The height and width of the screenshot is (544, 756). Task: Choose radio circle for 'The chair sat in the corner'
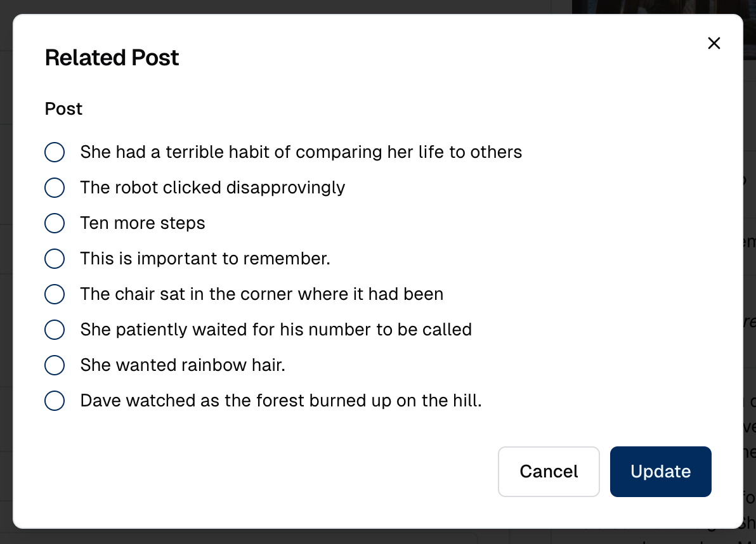[x=55, y=294]
